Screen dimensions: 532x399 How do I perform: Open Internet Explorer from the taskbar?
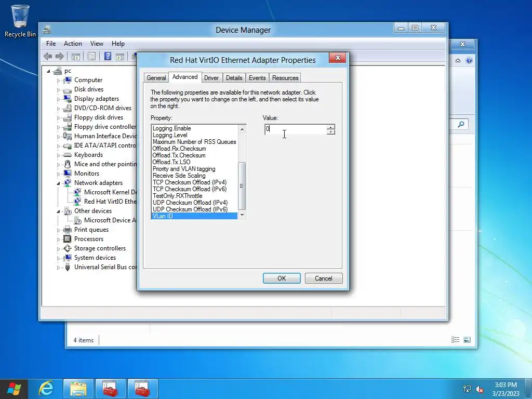(x=46, y=389)
